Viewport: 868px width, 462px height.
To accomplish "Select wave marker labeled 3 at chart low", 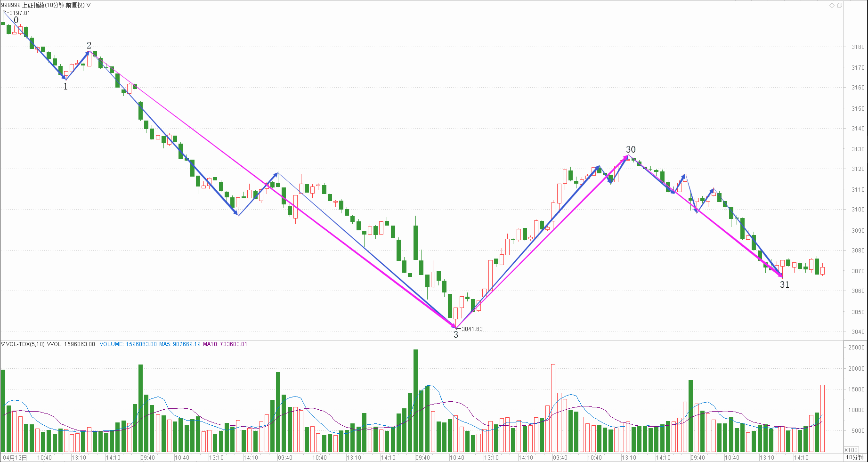I will tap(455, 335).
